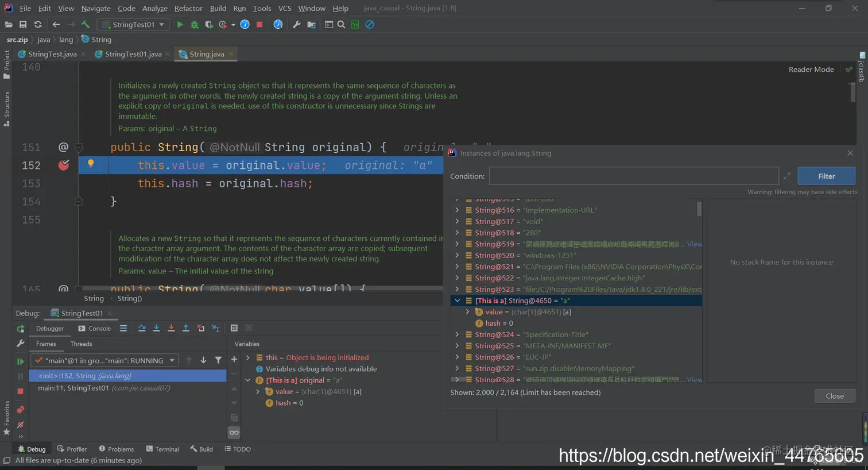Resume program with the green icon in the debug sidebar
The height and width of the screenshot is (470, 868).
click(x=21, y=361)
